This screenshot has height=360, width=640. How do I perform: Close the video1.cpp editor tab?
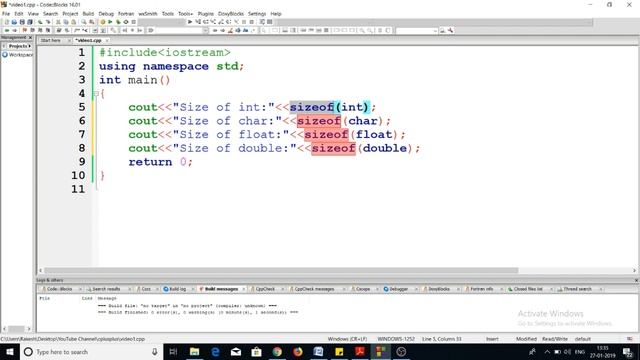[107, 40]
